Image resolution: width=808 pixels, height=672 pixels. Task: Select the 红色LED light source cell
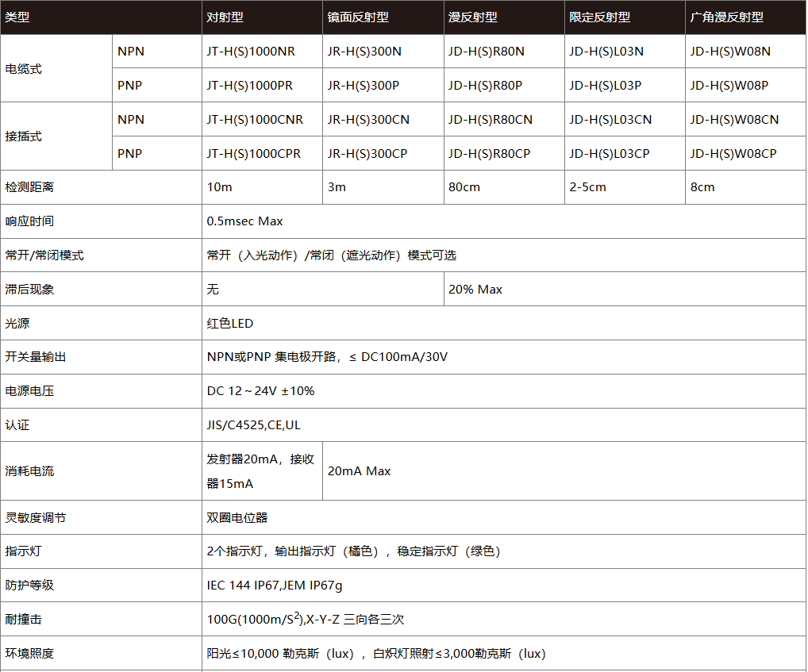click(223, 323)
